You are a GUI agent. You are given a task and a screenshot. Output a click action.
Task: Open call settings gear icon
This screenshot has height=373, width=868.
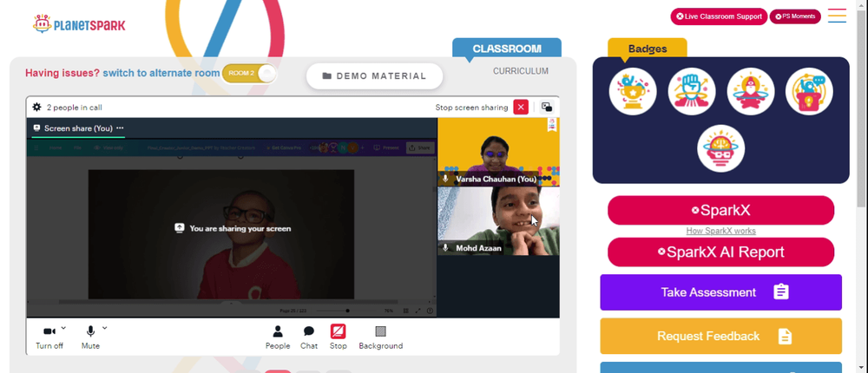click(37, 108)
